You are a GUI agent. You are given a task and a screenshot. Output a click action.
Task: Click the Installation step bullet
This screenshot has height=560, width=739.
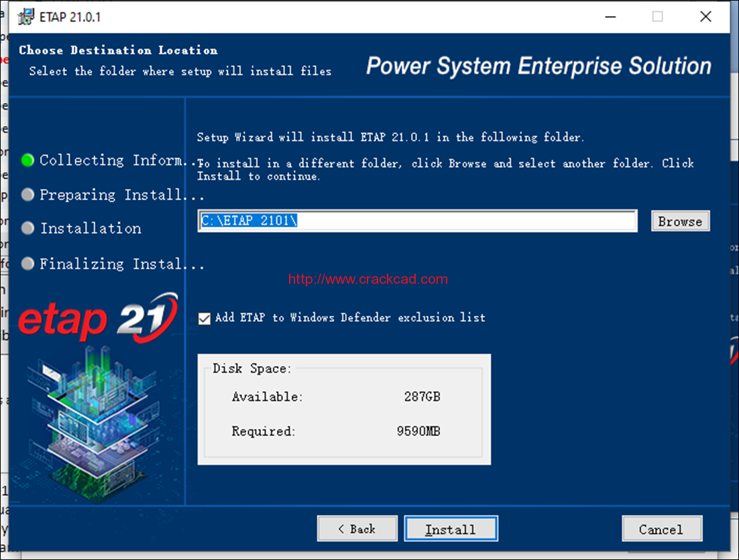click(x=27, y=228)
